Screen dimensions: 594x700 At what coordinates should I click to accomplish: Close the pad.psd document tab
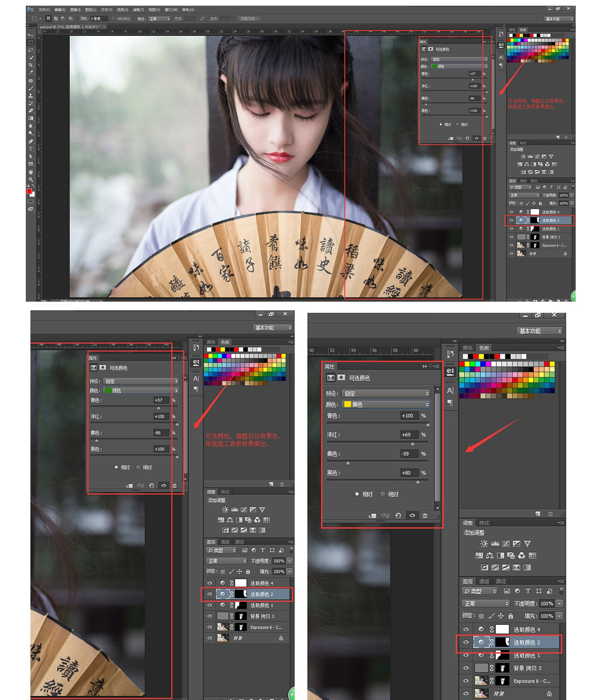point(105,27)
